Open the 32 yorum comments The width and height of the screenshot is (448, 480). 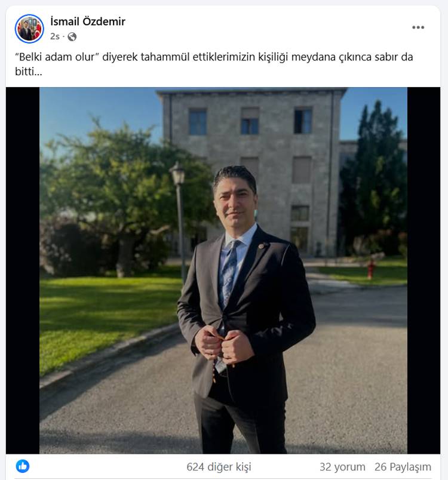[x=342, y=467]
